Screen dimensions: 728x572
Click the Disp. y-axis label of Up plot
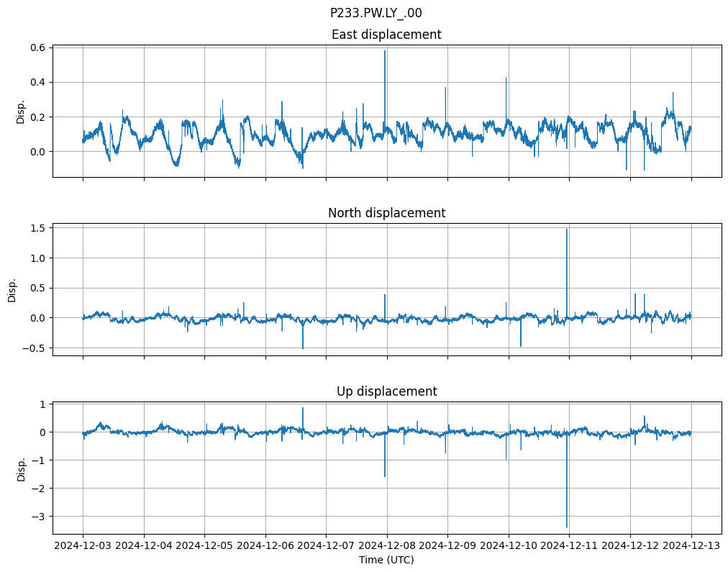coord(20,468)
